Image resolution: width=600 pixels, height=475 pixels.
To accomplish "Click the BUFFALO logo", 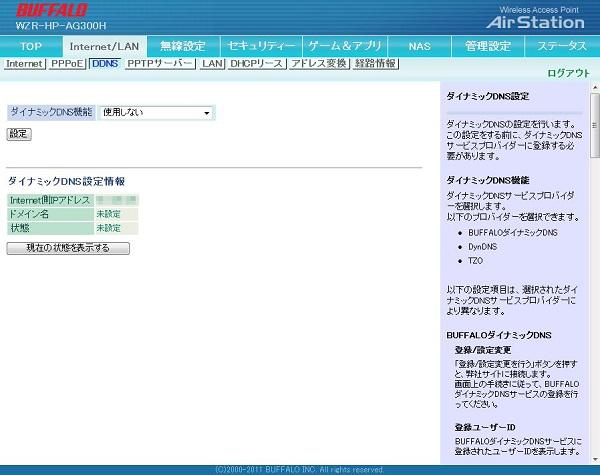I will tap(50, 11).
